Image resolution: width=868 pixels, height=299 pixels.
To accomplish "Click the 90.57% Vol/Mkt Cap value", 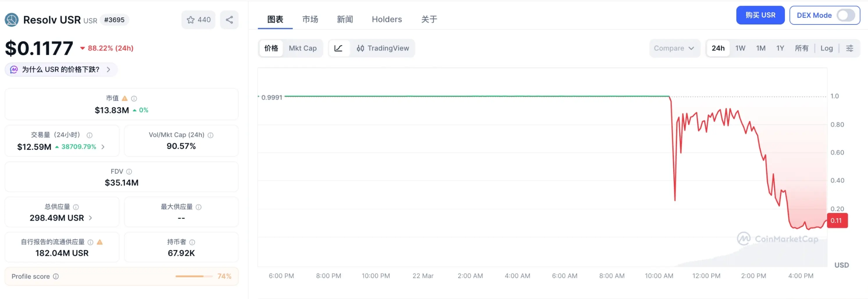I will click(181, 146).
